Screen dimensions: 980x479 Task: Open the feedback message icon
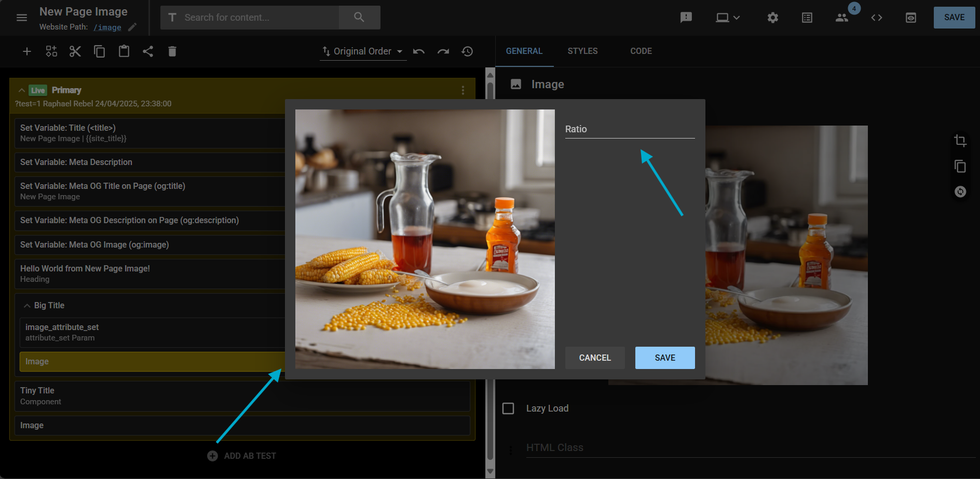coord(686,18)
